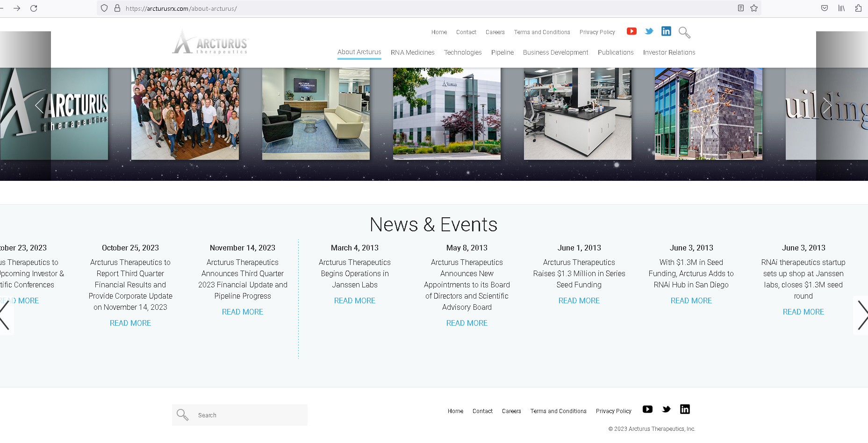868x443 pixels.
Task: Click the footer Search input field
Action: point(240,415)
